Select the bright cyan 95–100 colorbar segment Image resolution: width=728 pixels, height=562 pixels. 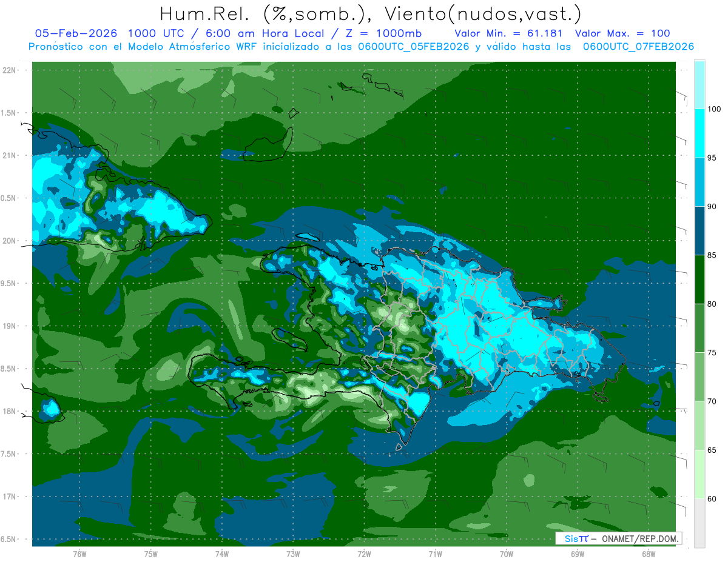click(699, 133)
